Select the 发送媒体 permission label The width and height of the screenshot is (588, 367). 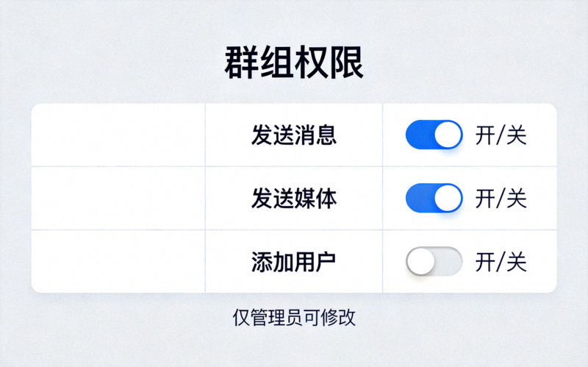(293, 198)
